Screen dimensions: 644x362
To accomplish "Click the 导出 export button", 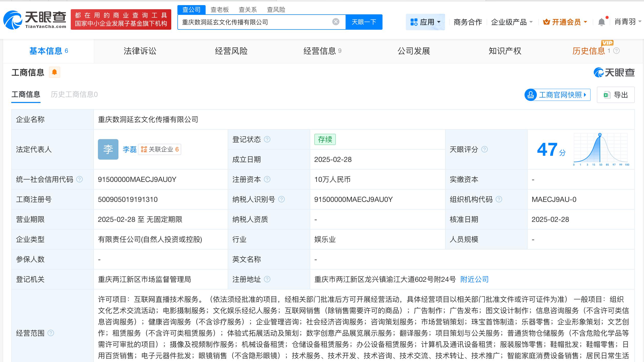I will [x=616, y=95].
